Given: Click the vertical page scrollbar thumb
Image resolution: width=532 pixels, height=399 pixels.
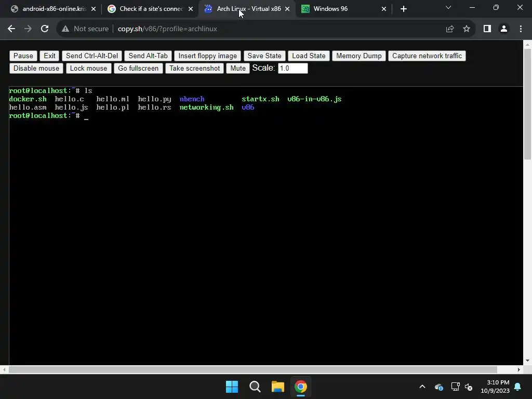Looking at the screenshot, I should (x=528, y=104).
